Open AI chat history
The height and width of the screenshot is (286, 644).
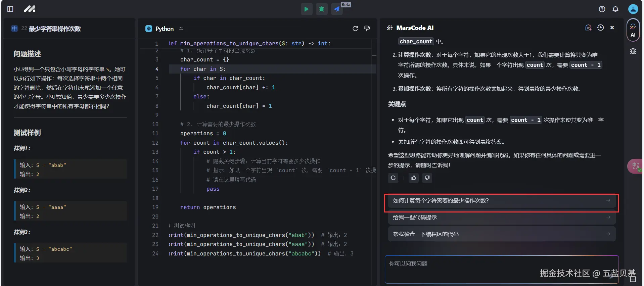(x=601, y=28)
